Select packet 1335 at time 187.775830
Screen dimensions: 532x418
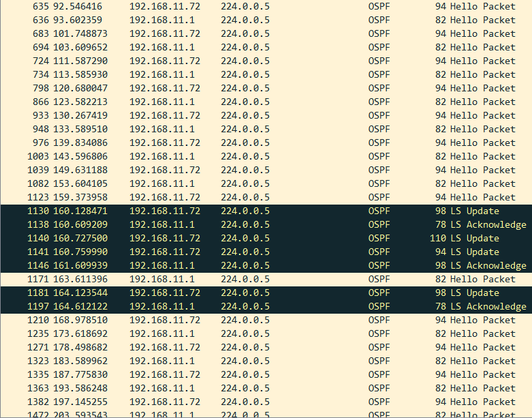click(266, 374)
